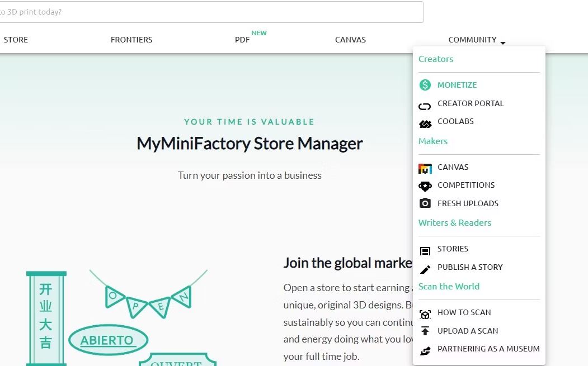This screenshot has width=588, height=366.
Task: Select UPLOAD A SCAN menu entry
Action: pyautogui.click(x=468, y=331)
